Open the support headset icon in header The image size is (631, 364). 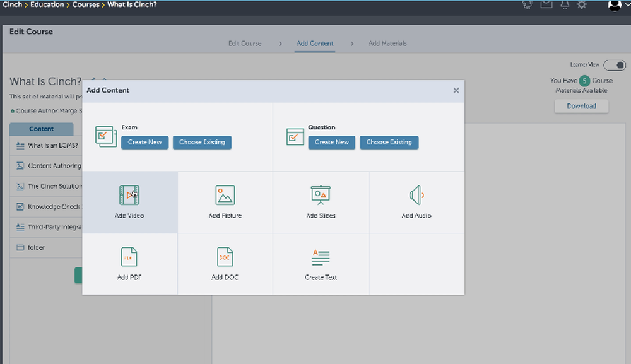point(527,5)
